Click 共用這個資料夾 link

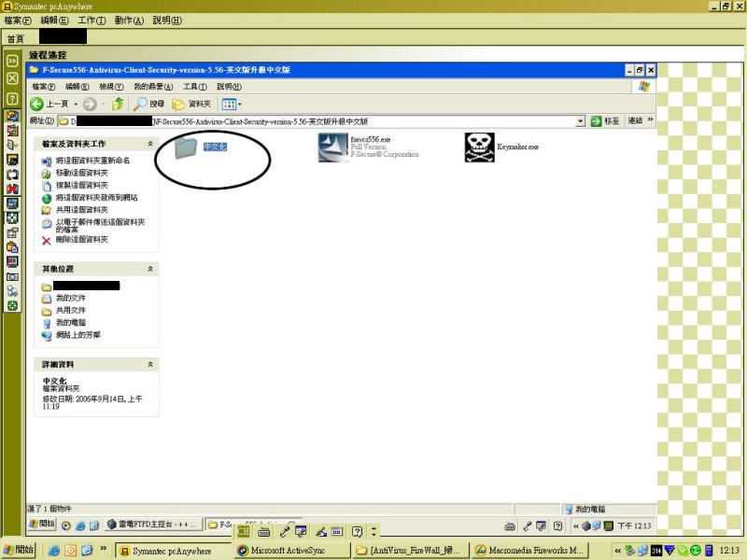point(82,210)
